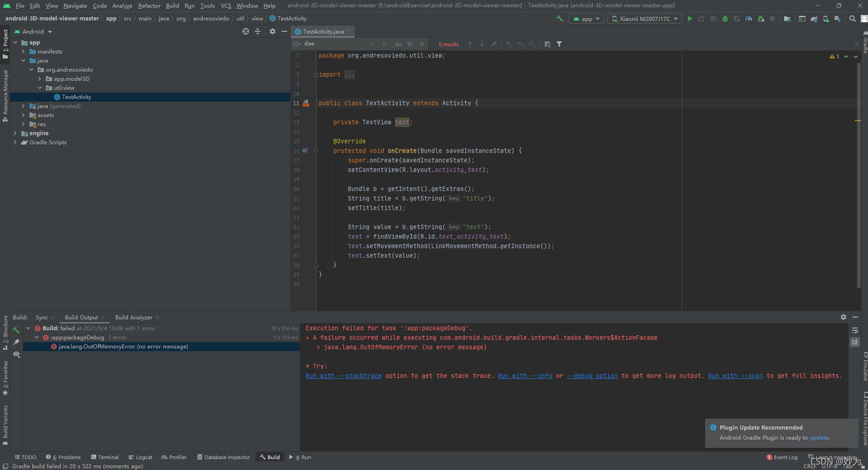The image size is (868, 470).
Task: Click the yellow warning stripe marker
Action: pos(858,121)
